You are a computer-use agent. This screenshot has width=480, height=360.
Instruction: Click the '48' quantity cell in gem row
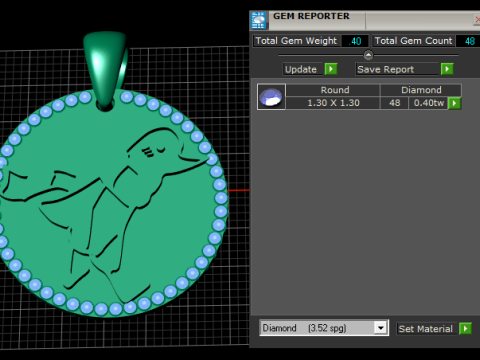click(x=395, y=103)
